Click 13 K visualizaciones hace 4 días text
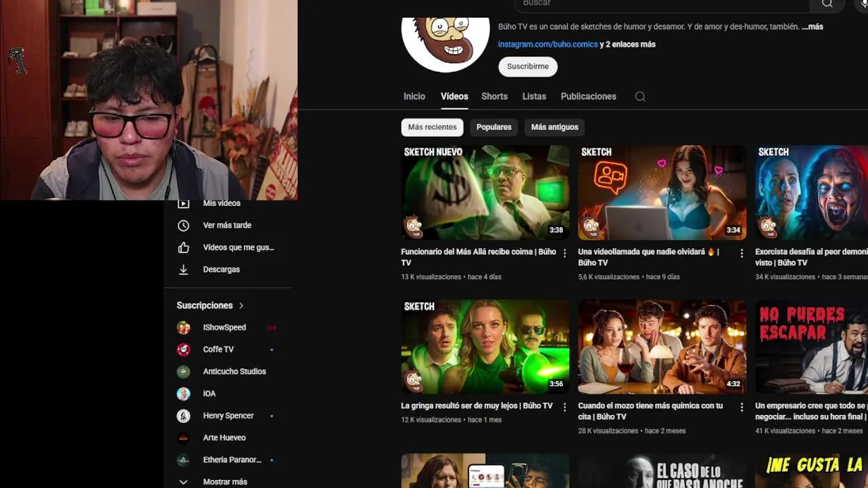The width and height of the screenshot is (868, 488). point(451,277)
